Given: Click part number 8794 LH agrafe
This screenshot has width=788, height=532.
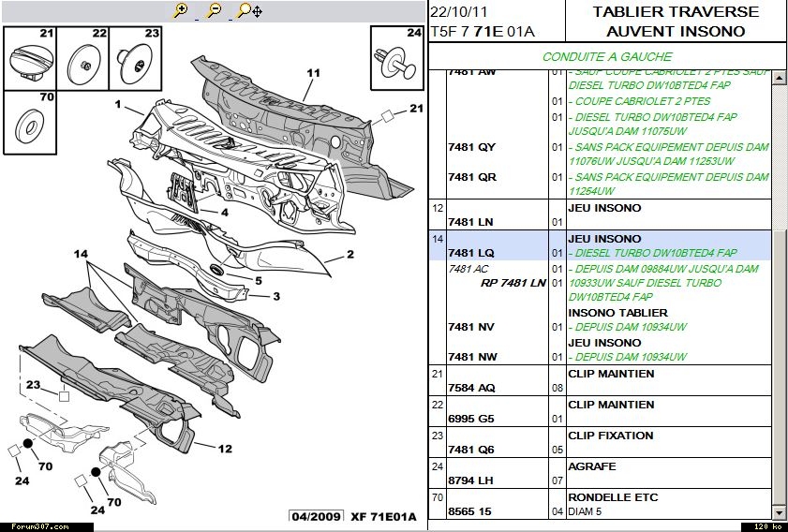Looking at the screenshot, I should point(473,480).
